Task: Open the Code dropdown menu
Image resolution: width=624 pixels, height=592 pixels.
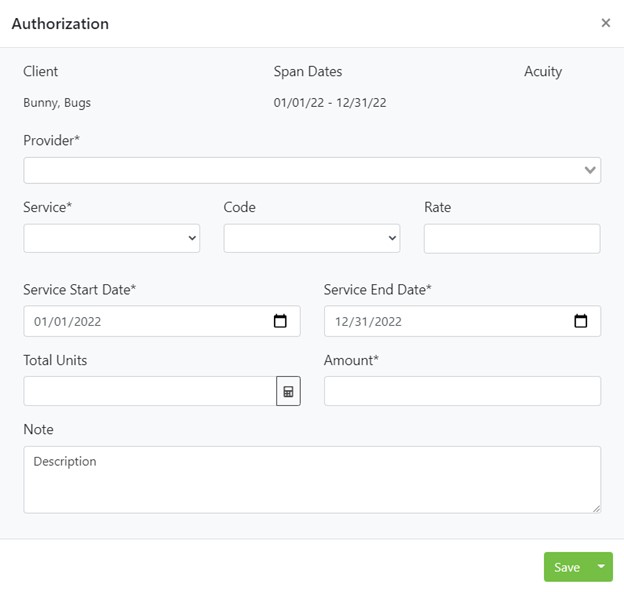Action: click(x=311, y=238)
